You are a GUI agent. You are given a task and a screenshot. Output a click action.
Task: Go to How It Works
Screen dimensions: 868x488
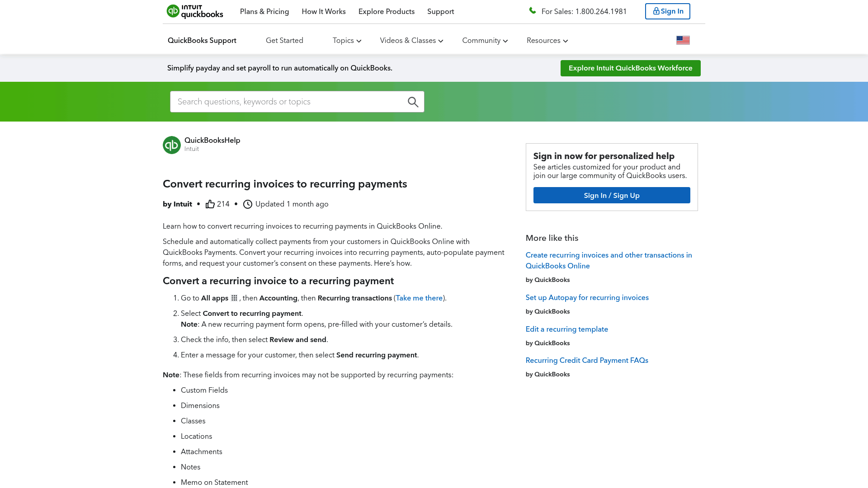click(324, 12)
